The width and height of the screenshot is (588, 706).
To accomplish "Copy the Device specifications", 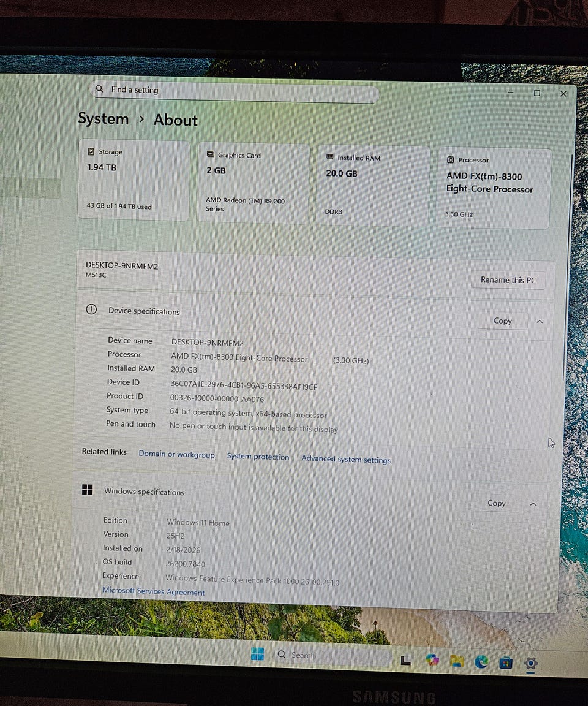I will click(502, 321).
